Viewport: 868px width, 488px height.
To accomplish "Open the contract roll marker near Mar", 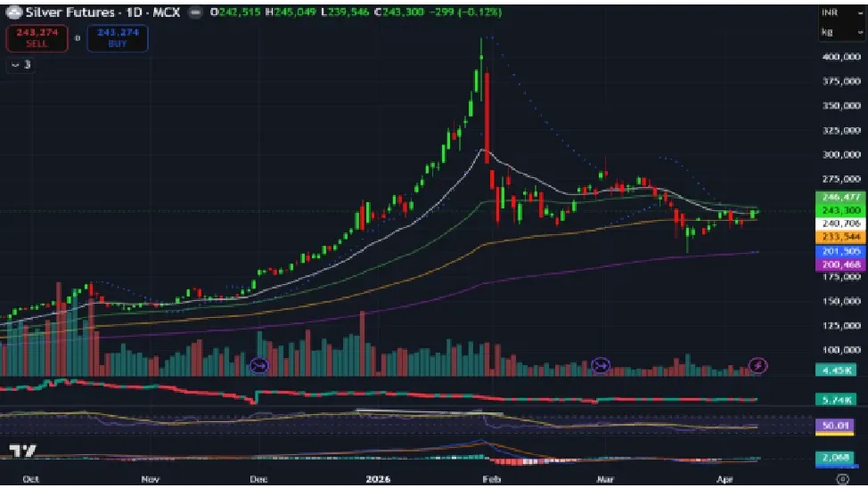I will 600,366.
